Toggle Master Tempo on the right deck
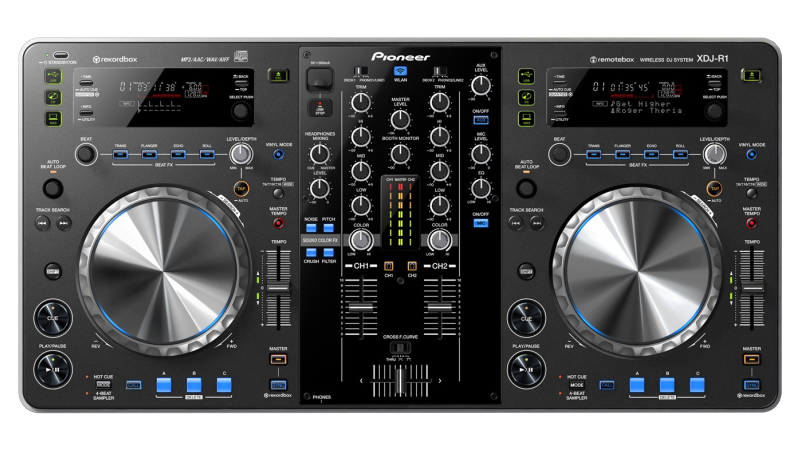The image size is (800, 450). [750, 222]
